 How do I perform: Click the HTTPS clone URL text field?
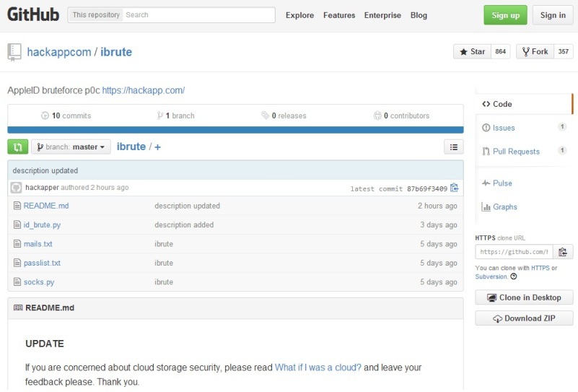pos(514,252)
